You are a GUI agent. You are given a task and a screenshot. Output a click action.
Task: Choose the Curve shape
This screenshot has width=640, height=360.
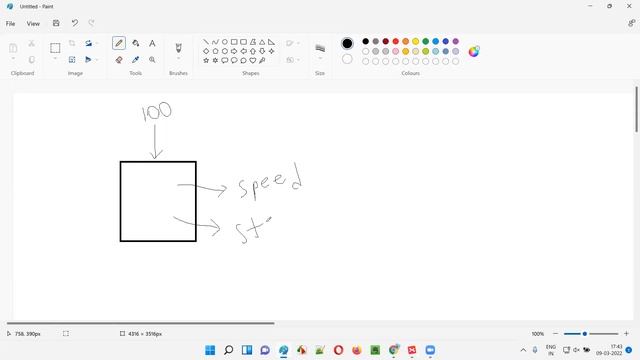click(x=215, y=42)
